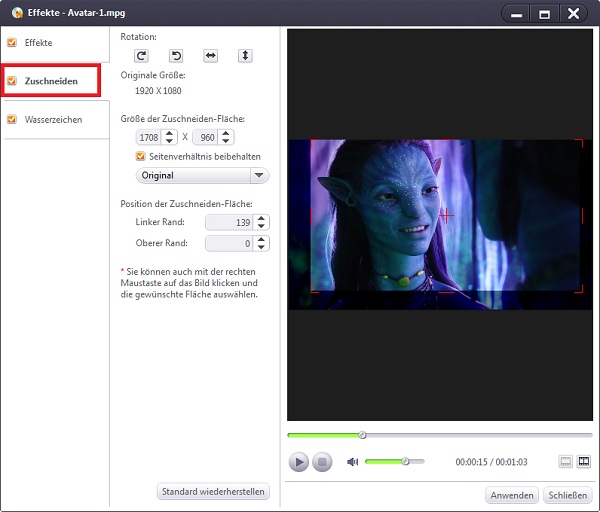Increase crop width value 1708
The image size is (600, 512).
click(x=169, y=134)
